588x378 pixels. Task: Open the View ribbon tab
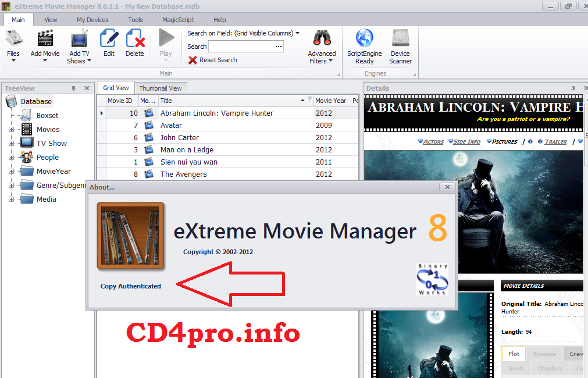tap(51, 20)
